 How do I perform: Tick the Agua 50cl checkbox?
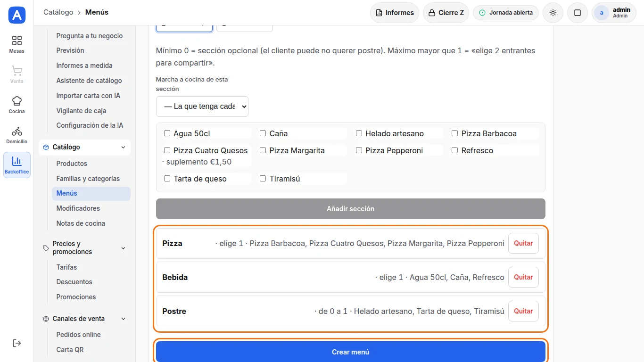167,133
